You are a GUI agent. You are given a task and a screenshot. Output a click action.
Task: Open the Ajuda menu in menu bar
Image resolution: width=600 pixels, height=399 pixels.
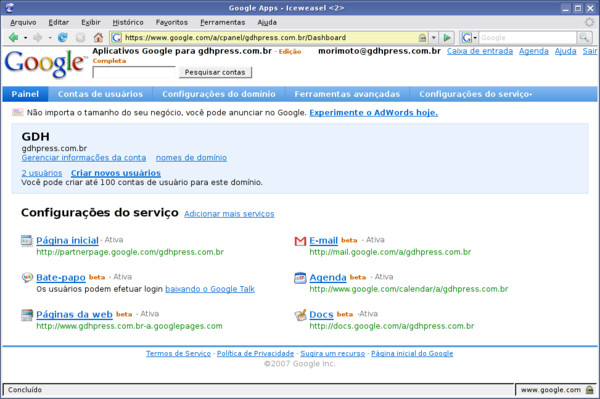(267, 22)
